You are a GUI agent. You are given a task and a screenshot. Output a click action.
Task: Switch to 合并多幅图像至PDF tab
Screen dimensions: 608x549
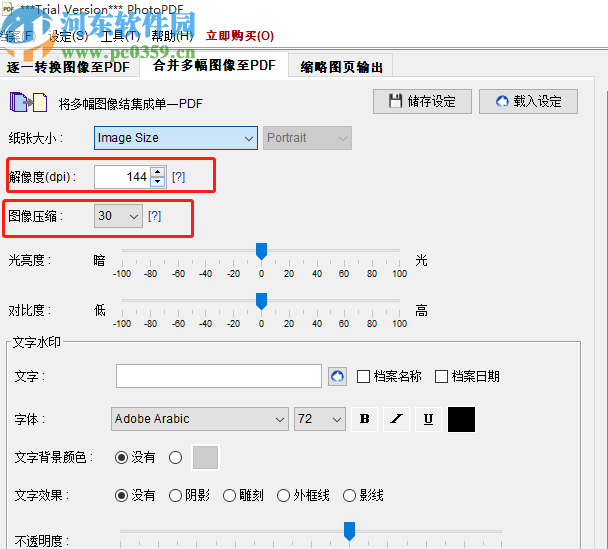tap(214, 65)
